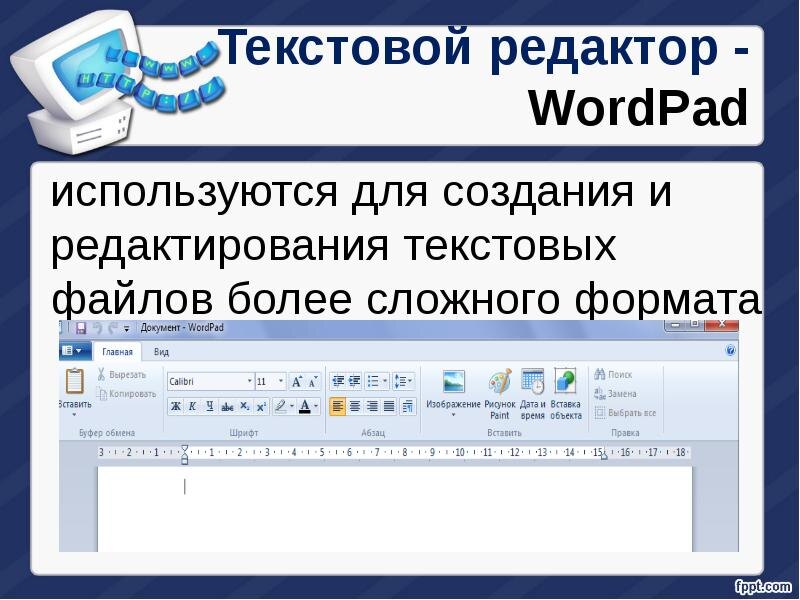
Task: Click the grow font (larger A) icon
Action: [296, 381]
